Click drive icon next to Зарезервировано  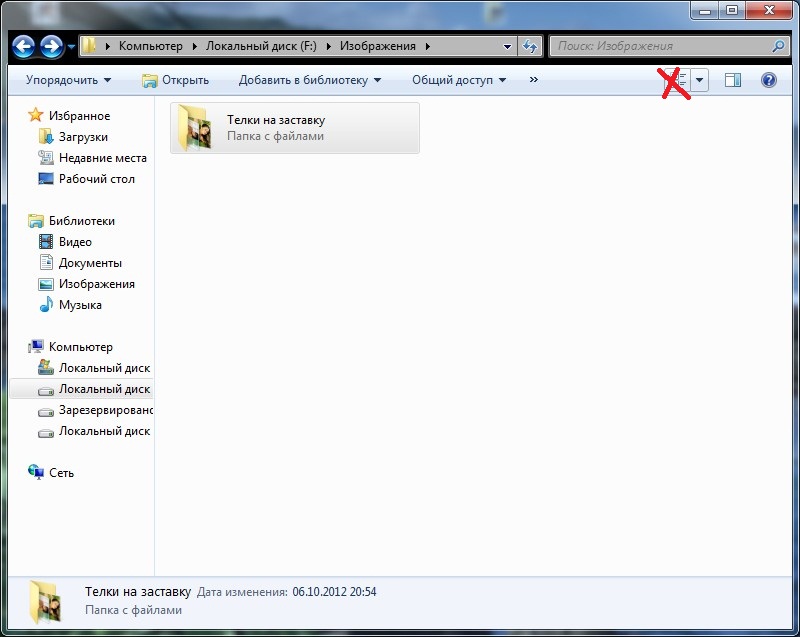coord(46,412)
